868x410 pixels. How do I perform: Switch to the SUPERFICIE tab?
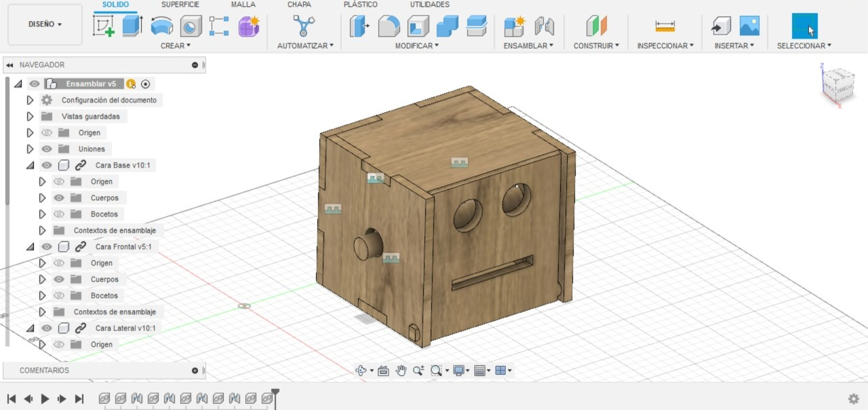pos(180,5)
